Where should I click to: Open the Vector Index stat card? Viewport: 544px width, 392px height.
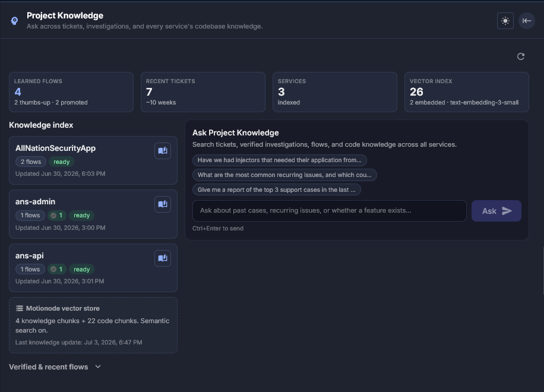(467, 92)
